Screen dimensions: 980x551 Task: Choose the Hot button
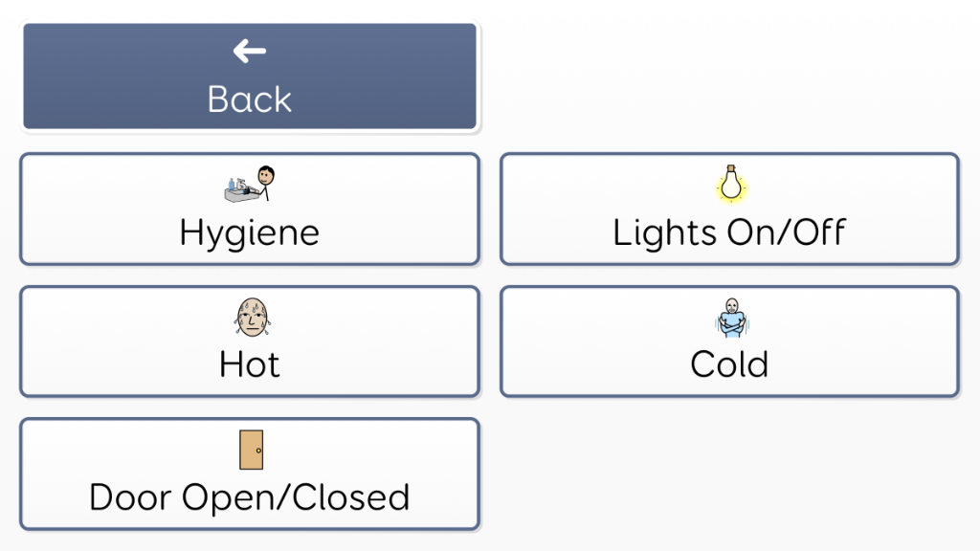point(250,342)
